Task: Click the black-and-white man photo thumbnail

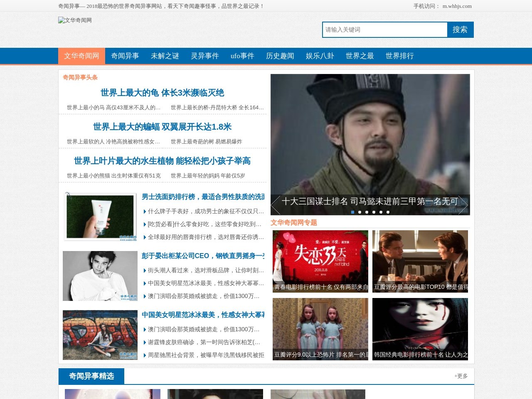Action: pos(100,276)
